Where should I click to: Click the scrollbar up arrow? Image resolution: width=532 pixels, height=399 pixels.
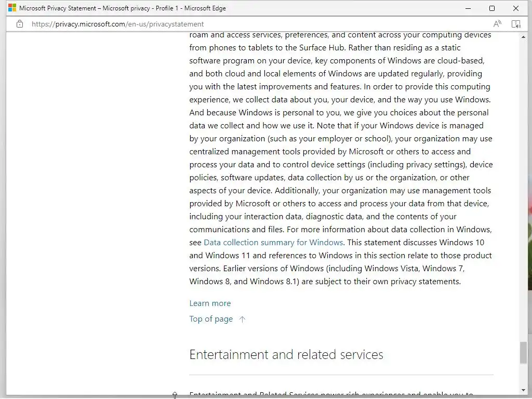[x=523, y=37]
